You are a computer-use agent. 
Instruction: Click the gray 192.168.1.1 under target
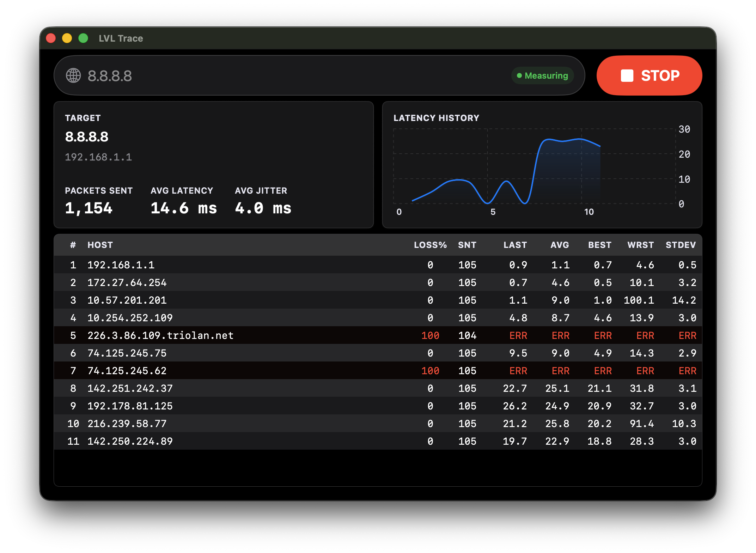pos(98,157)
